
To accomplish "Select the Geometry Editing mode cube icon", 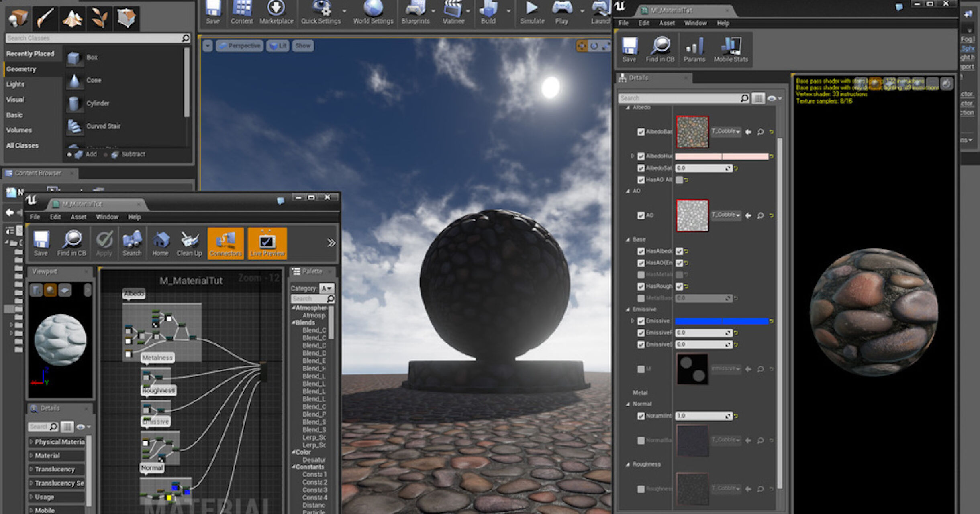I will [x=127, y=18].
